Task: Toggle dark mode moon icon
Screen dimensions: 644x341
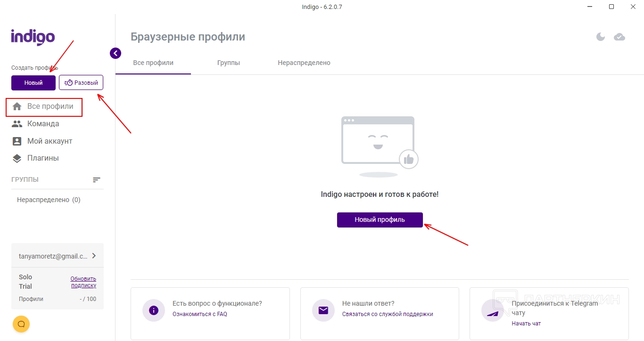Action: tap(601, 37)
